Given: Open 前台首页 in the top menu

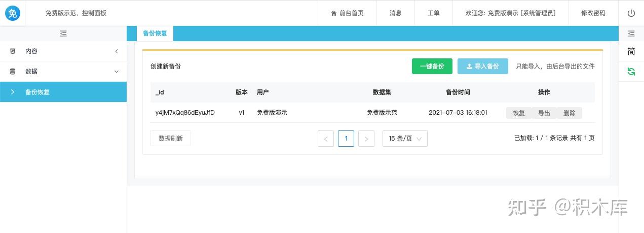Looking at the screenshot, I should (x=347, y=13).
